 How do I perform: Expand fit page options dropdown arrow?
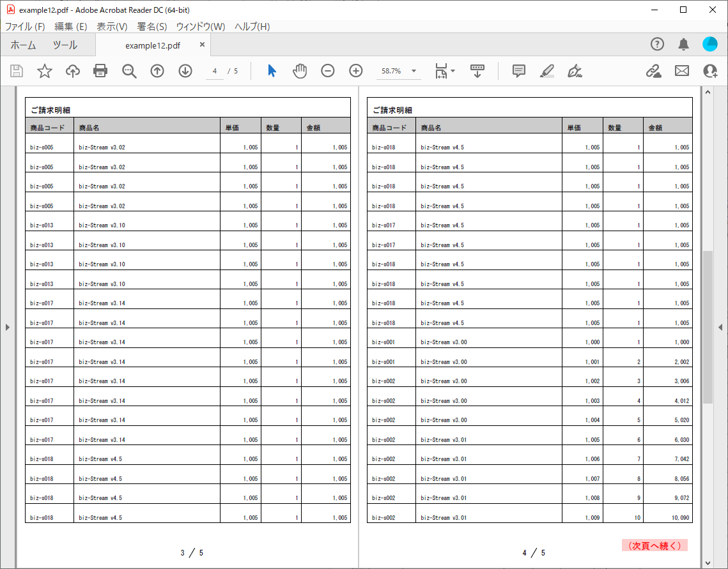(x=453, y=71)
